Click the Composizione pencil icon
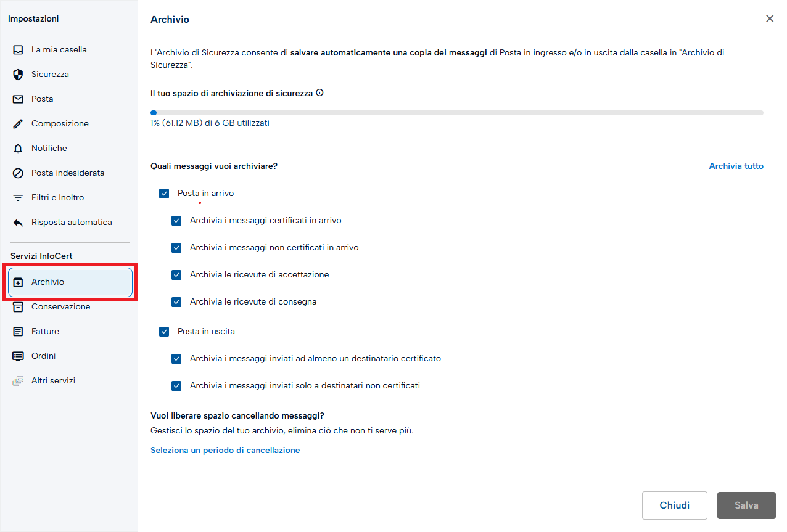This screenshot has height=532, width=787. (x=19, y=124)
